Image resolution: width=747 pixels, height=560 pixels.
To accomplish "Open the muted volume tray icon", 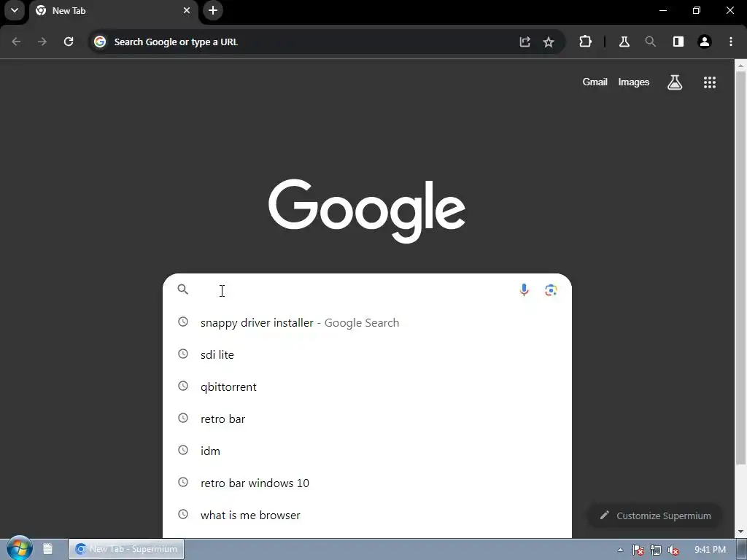I will click(673, 550).
